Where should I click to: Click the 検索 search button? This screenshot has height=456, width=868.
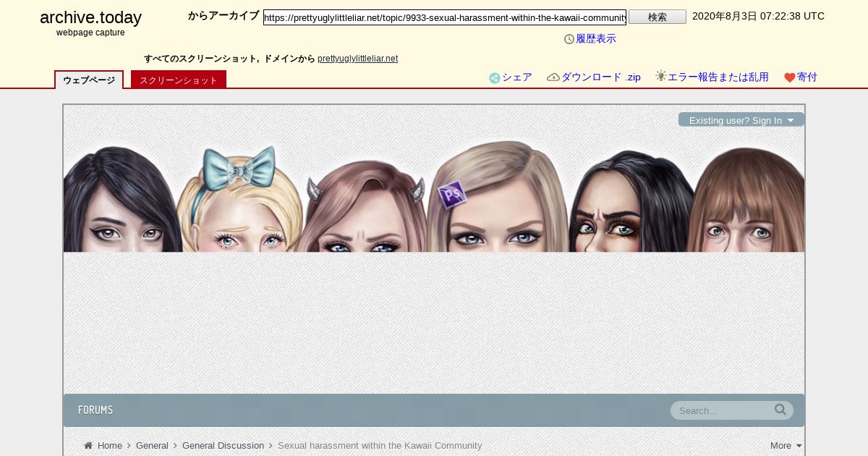658,17
